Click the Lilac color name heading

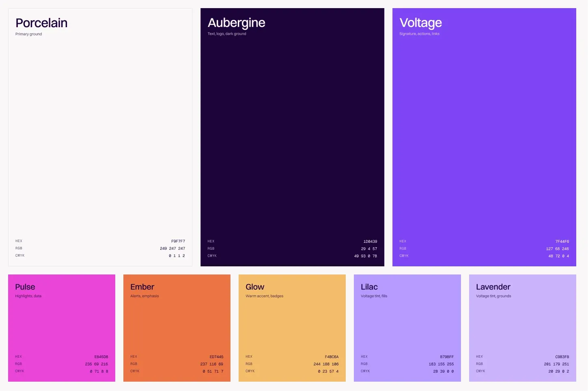369,287
